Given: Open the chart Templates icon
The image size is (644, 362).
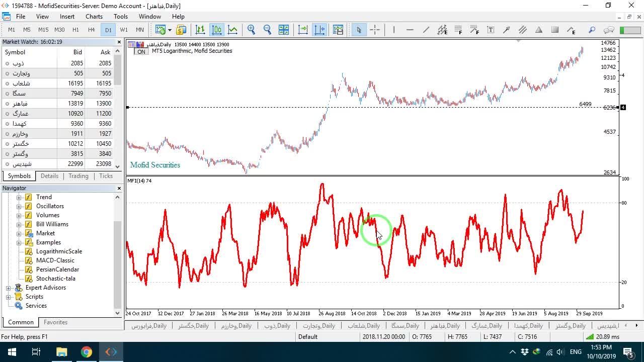Looking at the screenshot, I should tap(338, 30).
